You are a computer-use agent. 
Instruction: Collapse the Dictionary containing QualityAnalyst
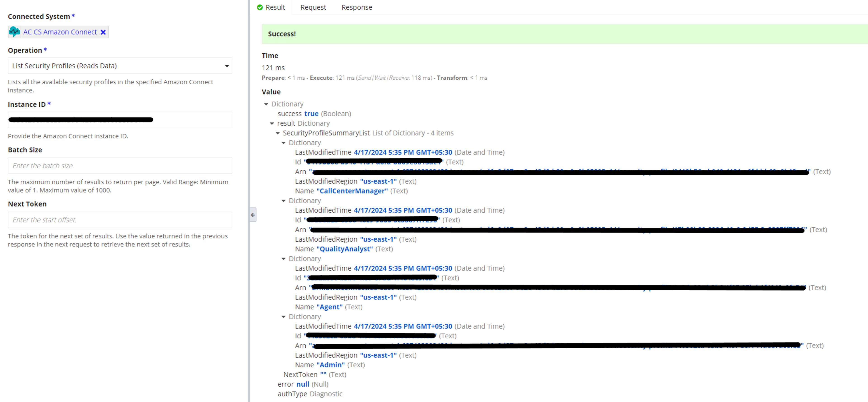pyautogui.click(x=283, y=201)
